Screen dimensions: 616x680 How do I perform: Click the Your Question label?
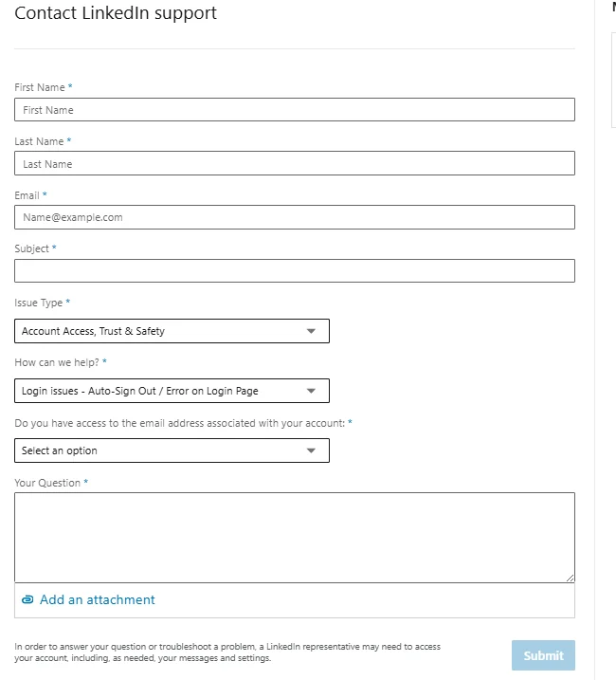(47, 483)
